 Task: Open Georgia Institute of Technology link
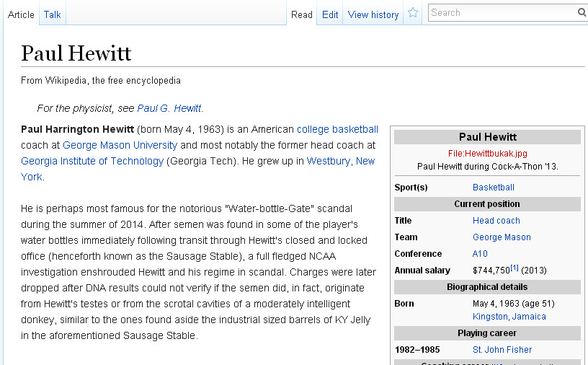point(92,161)
